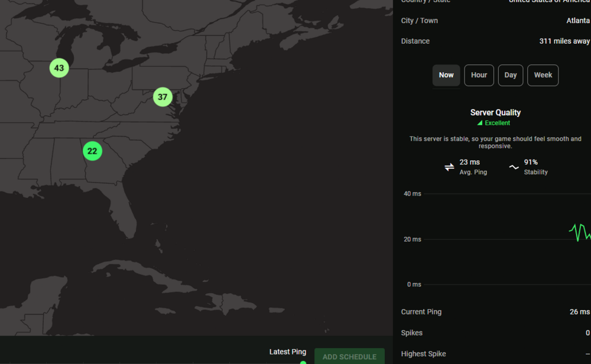The height and width of the screenshot is (364, 591).
Task: Click the Highest Spike row label
Action: [423, 354]
